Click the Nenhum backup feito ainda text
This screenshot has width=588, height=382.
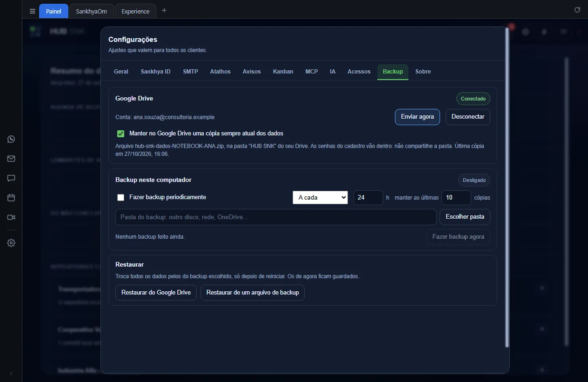click(x=150, y=237)
